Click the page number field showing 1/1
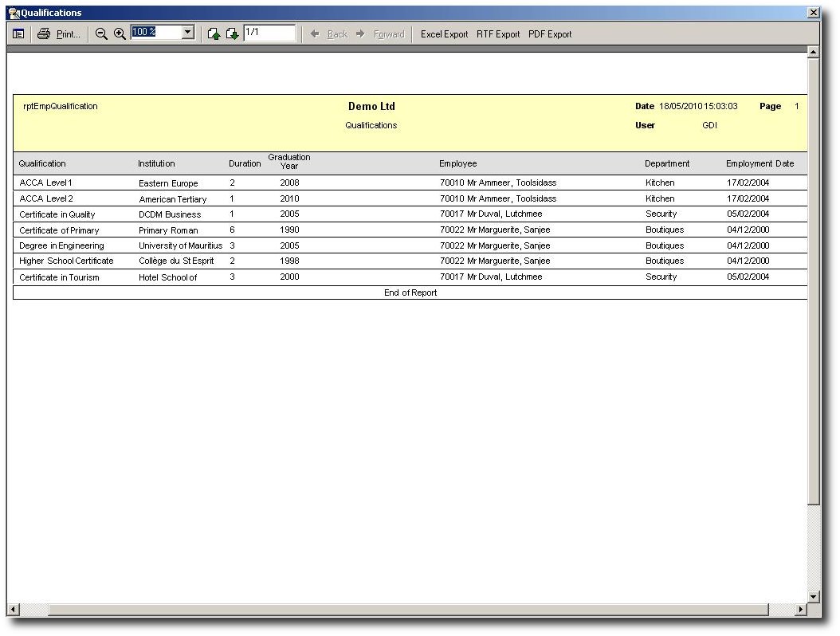 tap(269, 33)
